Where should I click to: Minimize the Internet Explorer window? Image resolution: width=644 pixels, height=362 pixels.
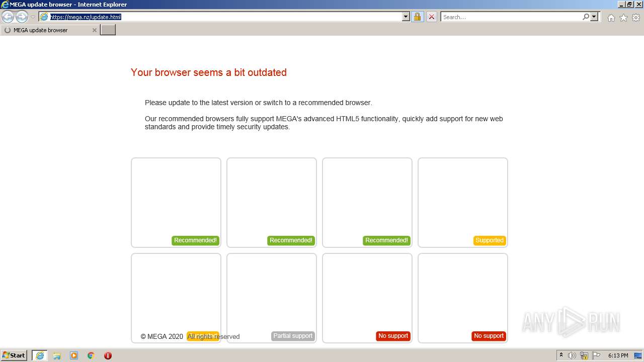[622, 5]
